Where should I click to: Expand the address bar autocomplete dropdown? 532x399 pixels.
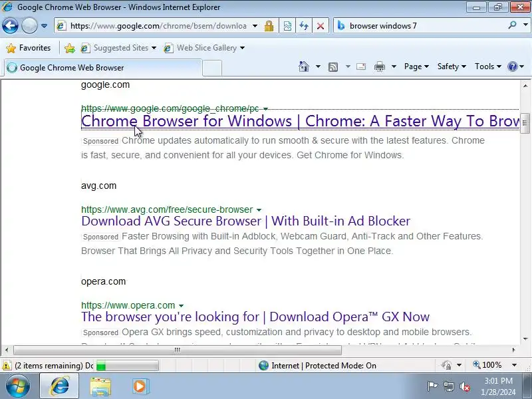click(255, 26)
